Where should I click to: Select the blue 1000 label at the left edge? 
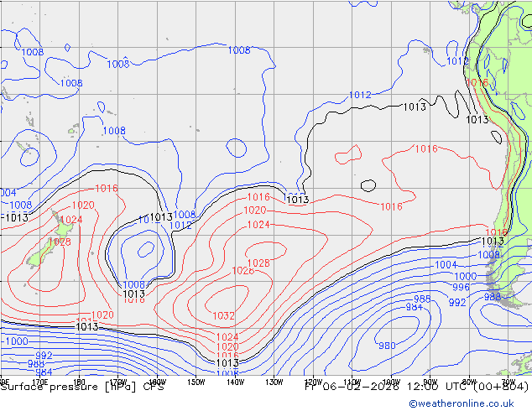(17, 341)
